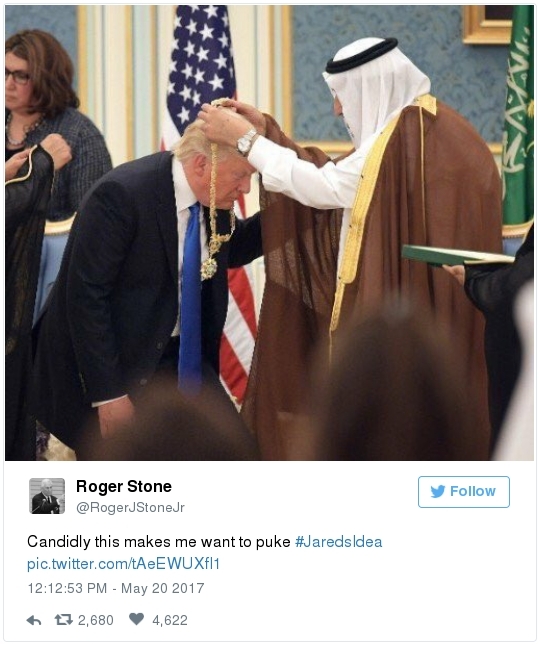Image resolution: width=540 pixels, height=645 pixels.
Task: Select the tweet text about wanting to puke
Action: pos(159,541)
